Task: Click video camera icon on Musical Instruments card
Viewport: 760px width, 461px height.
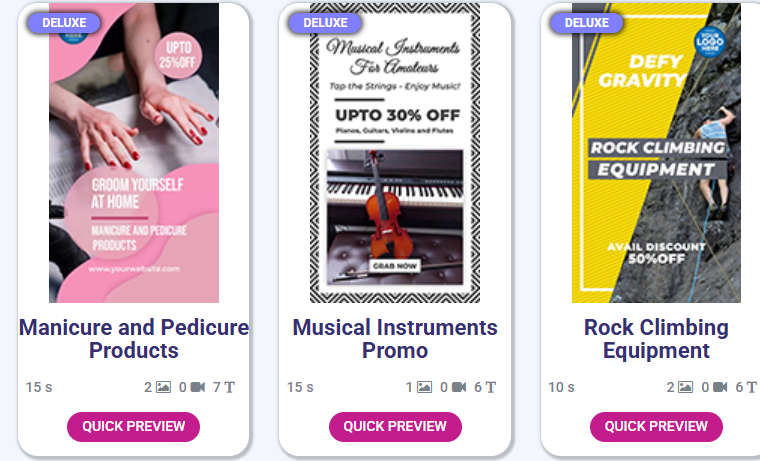Action: click(x=459, y=387)
